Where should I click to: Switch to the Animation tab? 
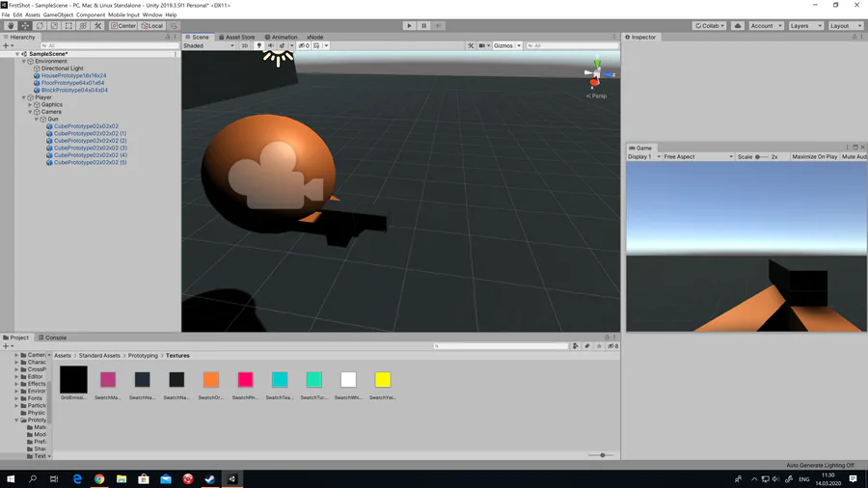281,37
